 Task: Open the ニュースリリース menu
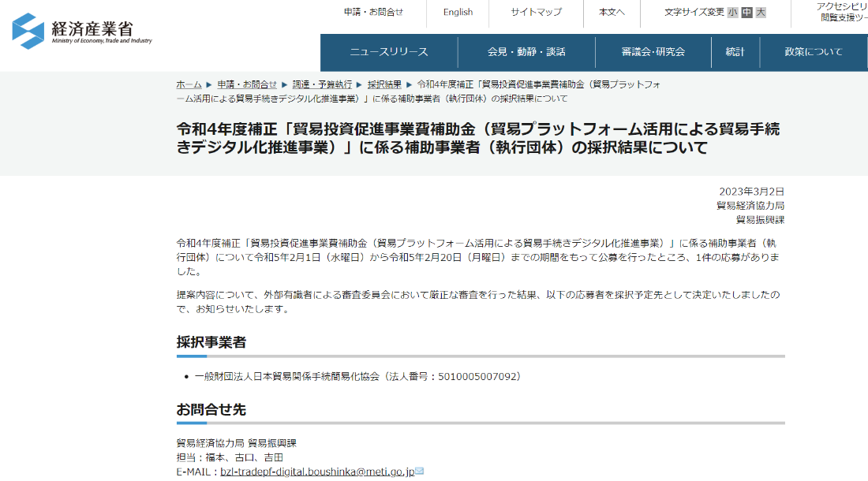pos(389,52)
